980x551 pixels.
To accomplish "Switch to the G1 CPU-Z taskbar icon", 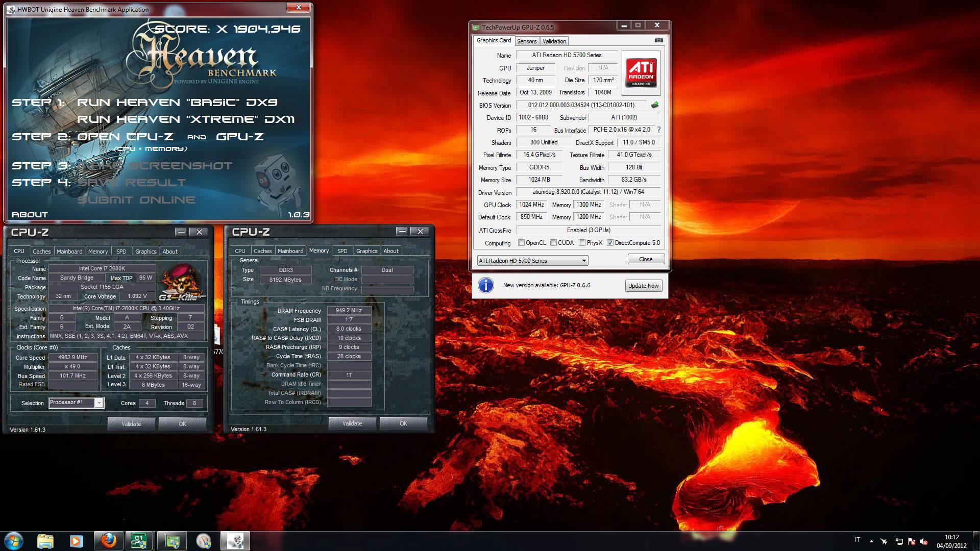I will tap(139, 541).
